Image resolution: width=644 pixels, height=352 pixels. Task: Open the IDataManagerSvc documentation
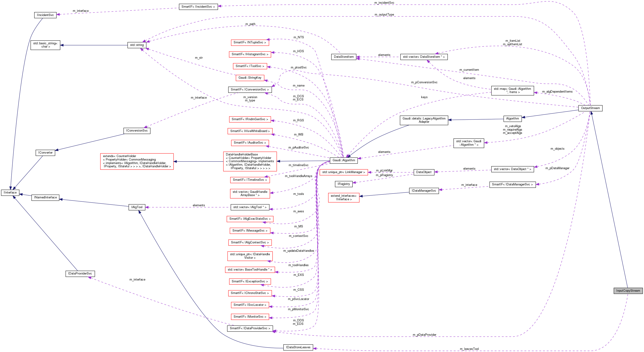[424, 191]
